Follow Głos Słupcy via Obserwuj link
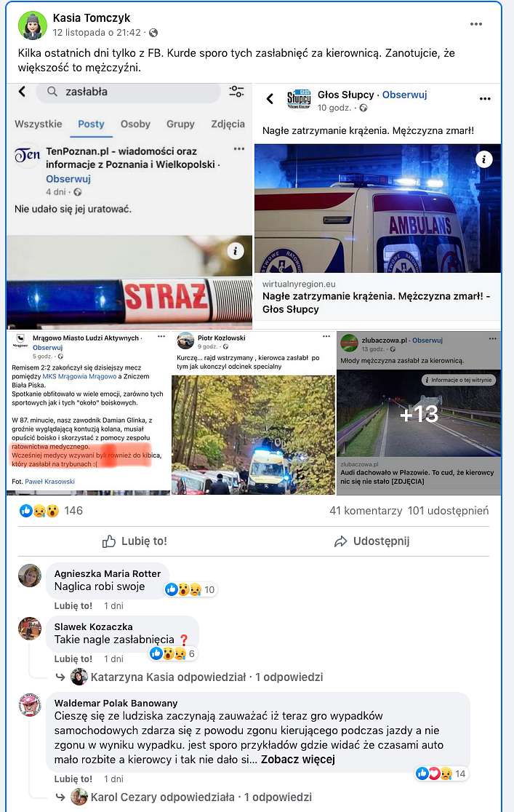This screenshot has height=812, width=514. pos(404,95)
